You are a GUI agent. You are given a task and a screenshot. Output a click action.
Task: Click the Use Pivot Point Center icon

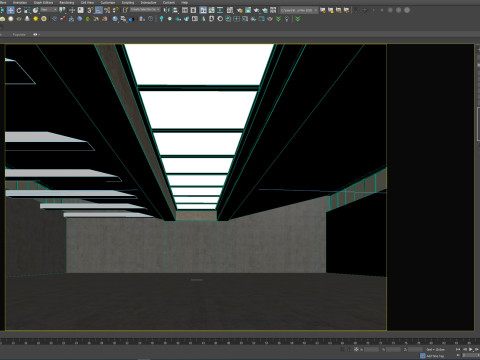(x=62, y=10)
